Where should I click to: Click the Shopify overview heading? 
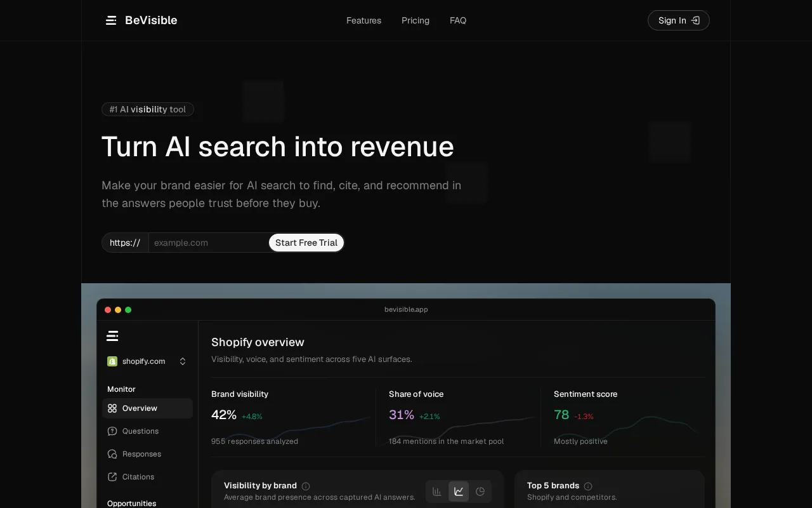point(258,342)
